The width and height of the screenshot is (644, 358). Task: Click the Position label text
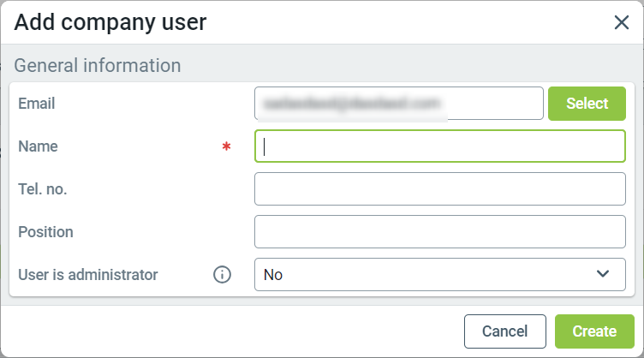[x=45, y=231]
